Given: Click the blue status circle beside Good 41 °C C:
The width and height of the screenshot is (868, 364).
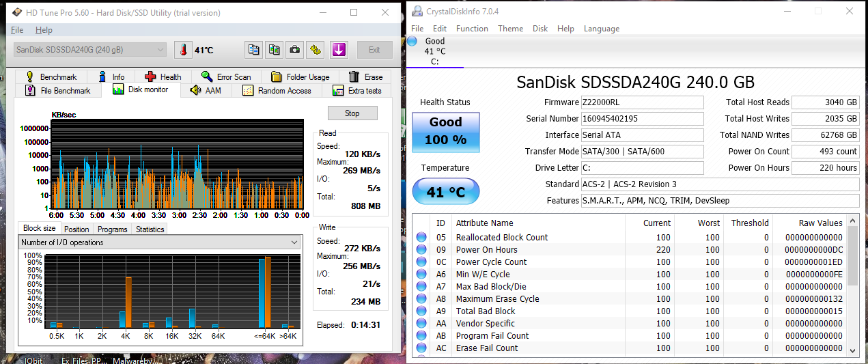Looking at the screenshot, I should pyautogui.click(x=412, y=42).
